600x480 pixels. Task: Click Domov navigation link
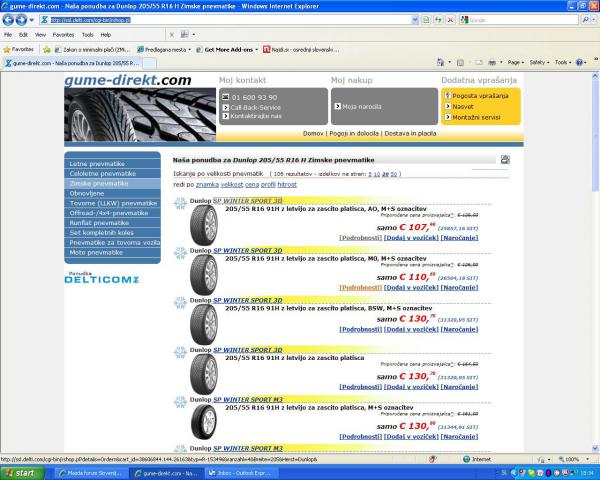pyautogui.click(x=313, y=134)
